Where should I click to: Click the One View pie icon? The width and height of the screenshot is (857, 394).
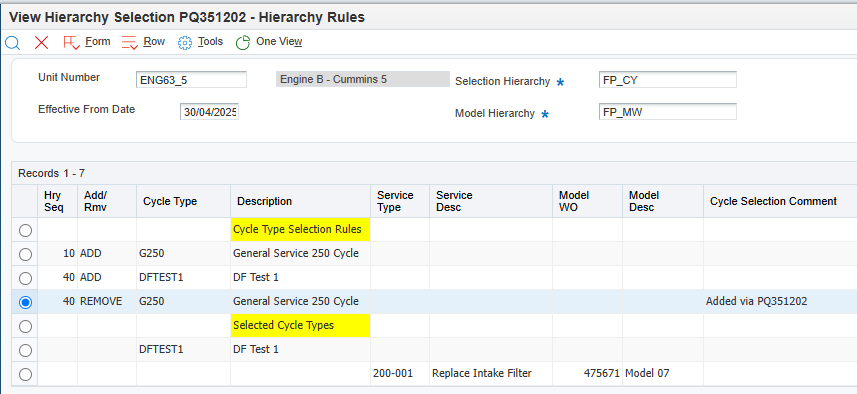click(x=243, y=43)
